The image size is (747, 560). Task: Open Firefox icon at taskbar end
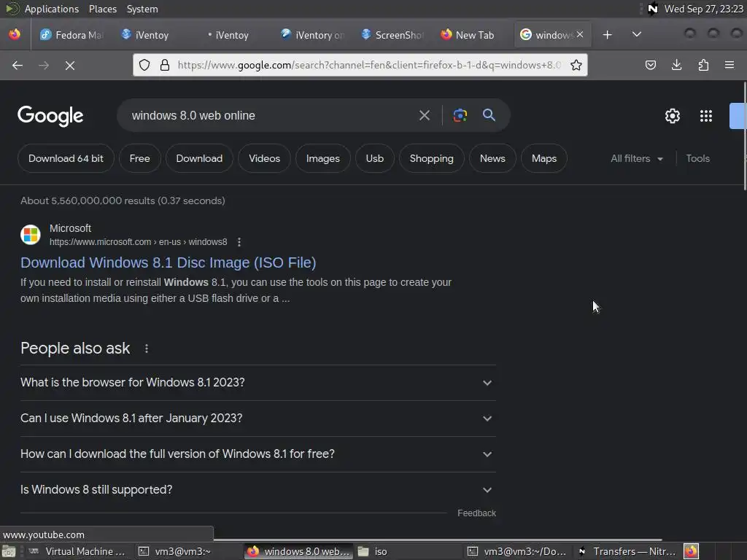tap(692, 551)
